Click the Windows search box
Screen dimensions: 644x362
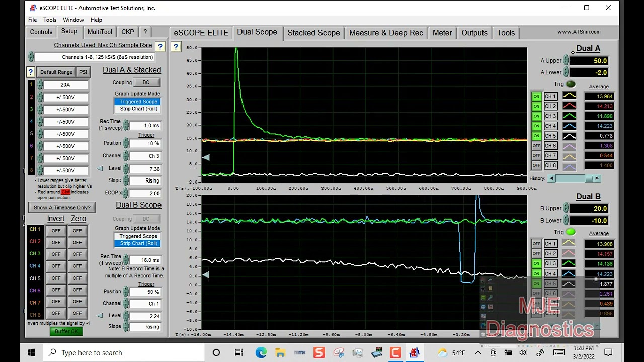[x=124, y=353]
